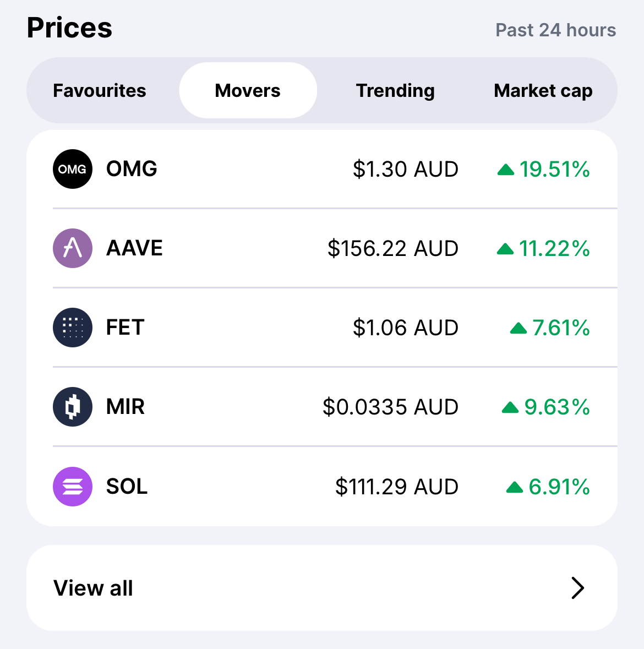Tap the Solana SOL coin logo
644x649 pixels.
coord(73,486)
